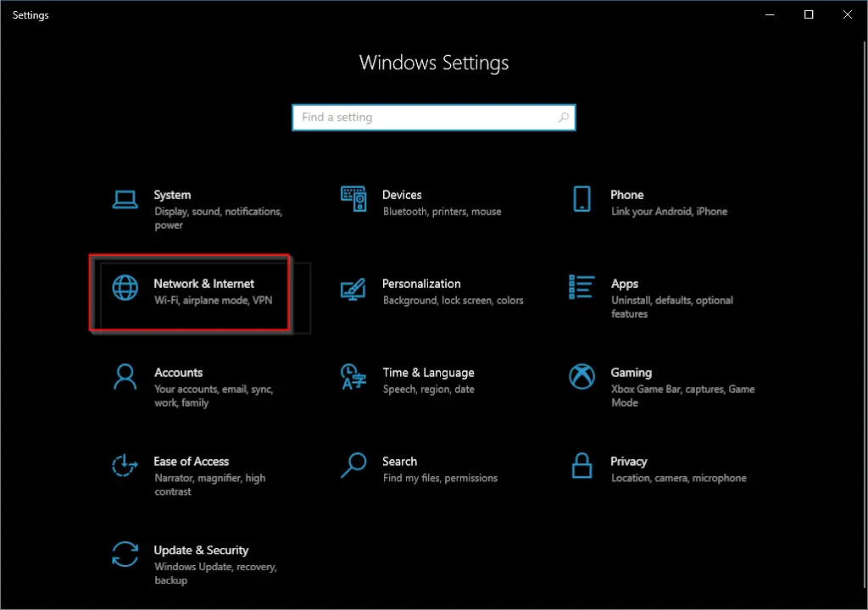Select the Time & Language heading
The width and height of the screenshot is (868, 610).
tap(428, 373)
